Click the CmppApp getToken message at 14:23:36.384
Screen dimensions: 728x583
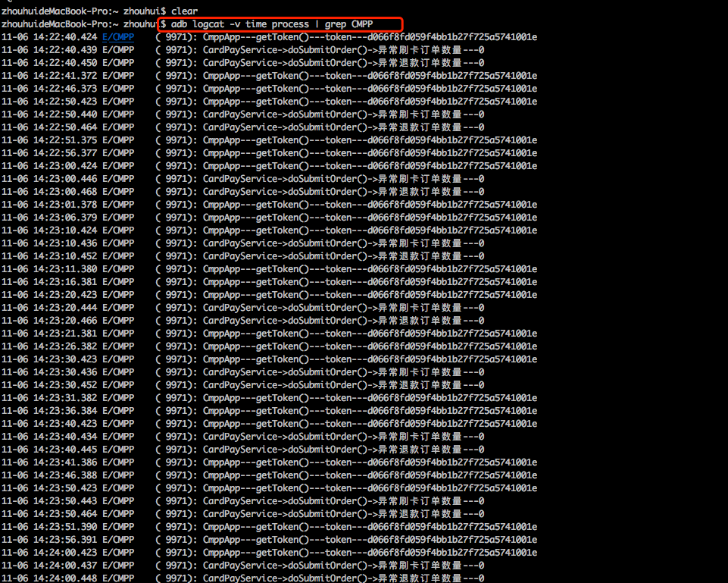coord(370,411)
